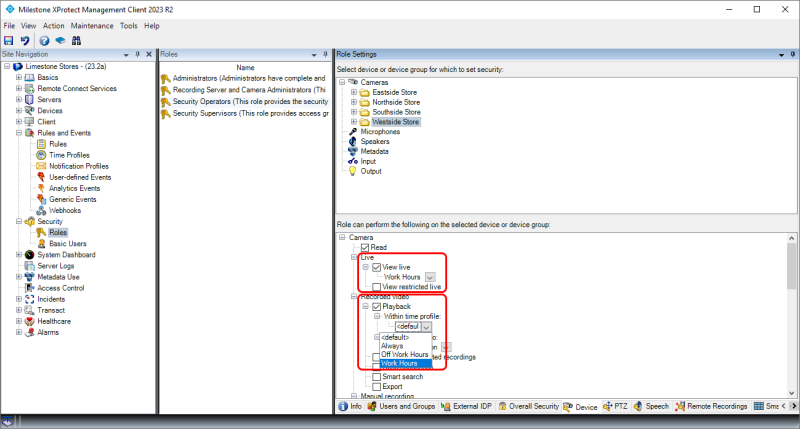Open the default time profile dropdown arrow
Image resolution: width=800 pixels, height=429 pixels.
(x=427, y=326)
